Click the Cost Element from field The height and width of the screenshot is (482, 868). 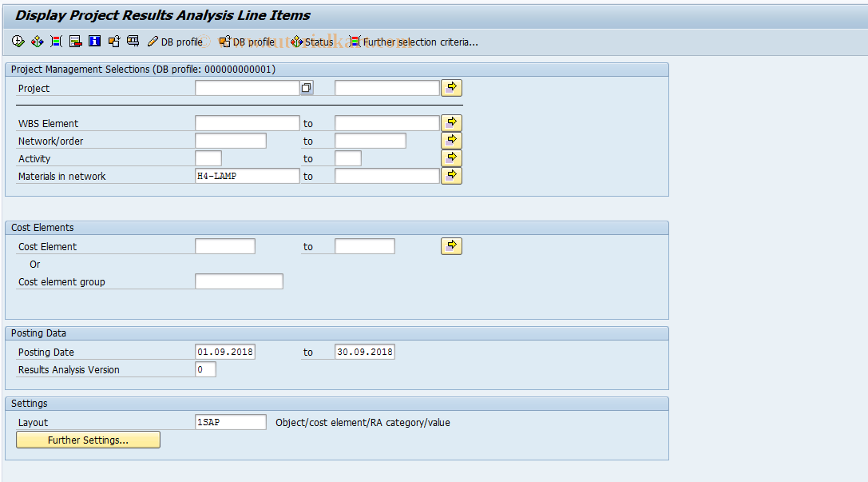(225, 246)
